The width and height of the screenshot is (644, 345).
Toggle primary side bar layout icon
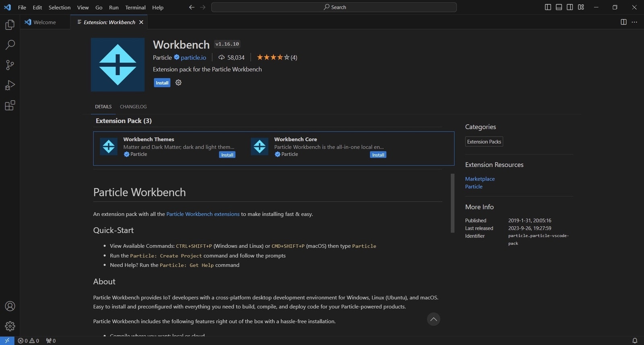click(548, 7)
